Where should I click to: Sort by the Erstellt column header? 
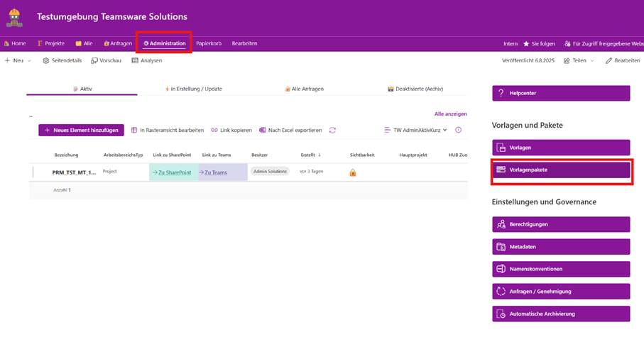point(310,155)
